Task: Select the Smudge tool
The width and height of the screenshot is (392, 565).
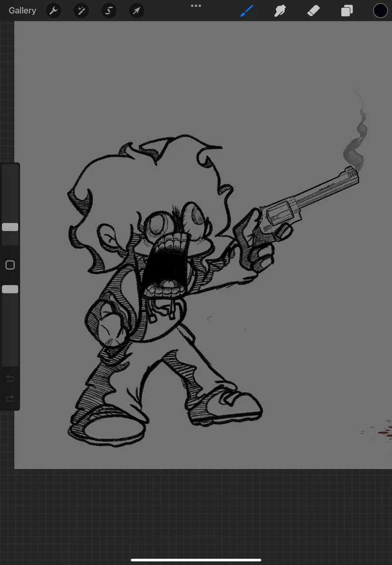Action: click(x=280, y=10)
